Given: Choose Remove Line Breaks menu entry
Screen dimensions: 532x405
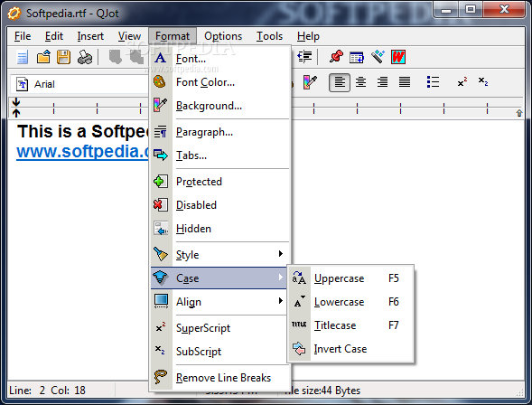Looking at the screenshot, I should click(219, 378).
